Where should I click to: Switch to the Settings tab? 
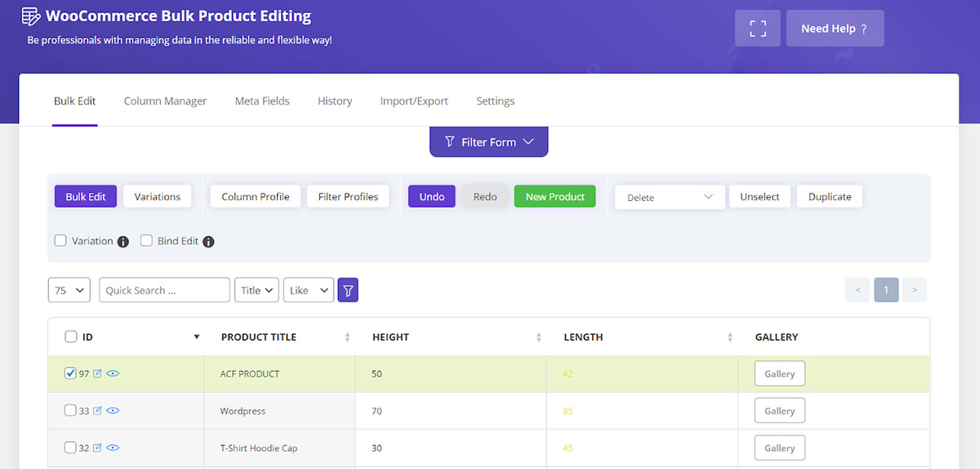[496, 101]
